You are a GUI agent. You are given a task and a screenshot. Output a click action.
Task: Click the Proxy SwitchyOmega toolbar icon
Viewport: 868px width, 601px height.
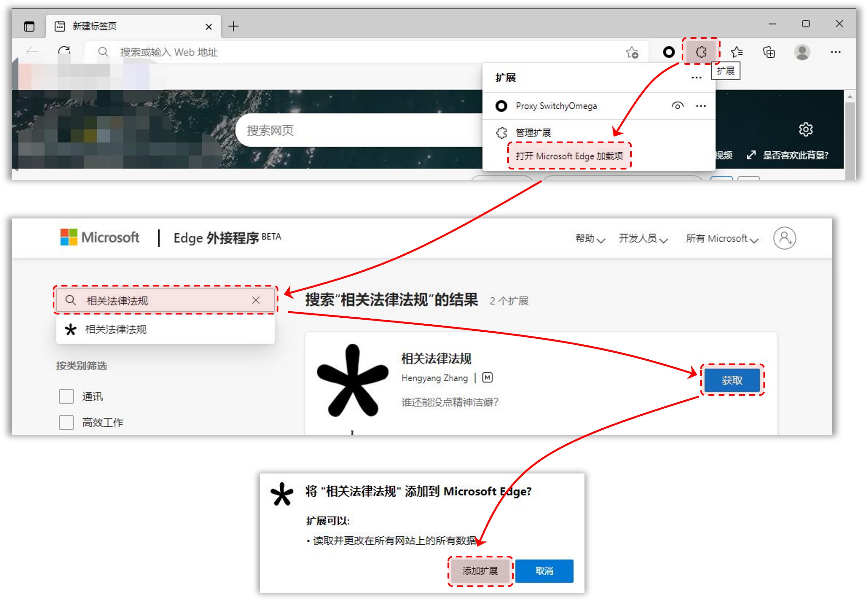coord(668,52)
